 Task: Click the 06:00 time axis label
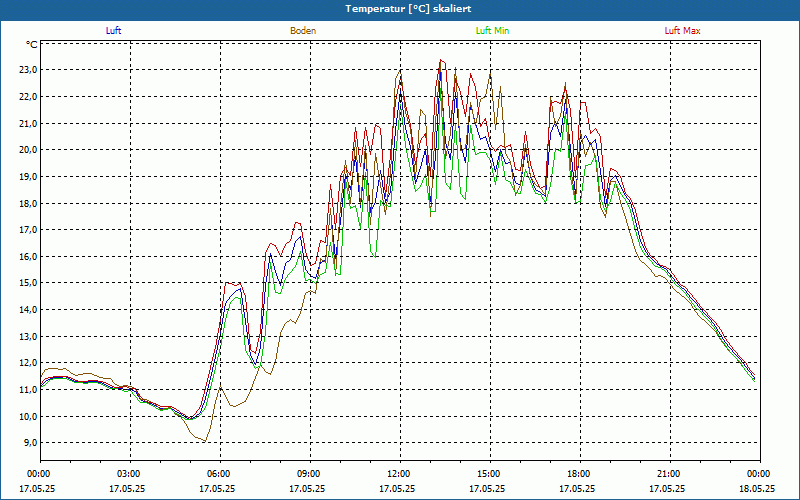pos(220,474)
